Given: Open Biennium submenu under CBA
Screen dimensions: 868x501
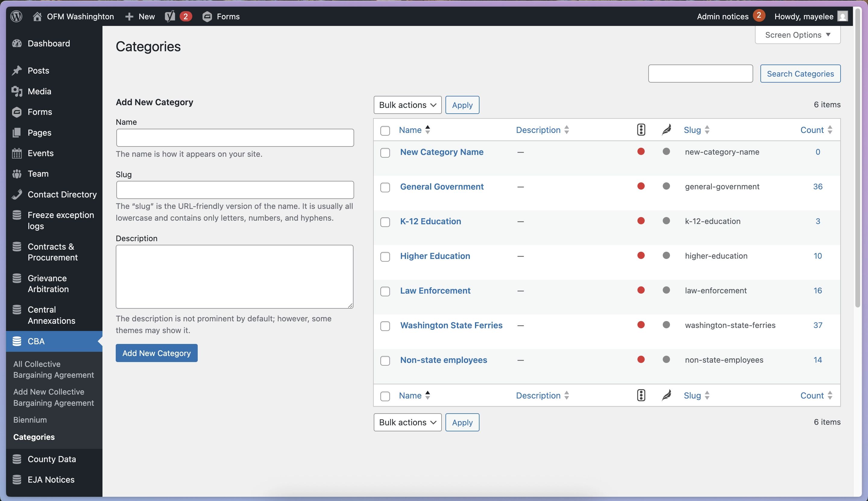Looking at the screenshot, I should [x=30, y=420].
